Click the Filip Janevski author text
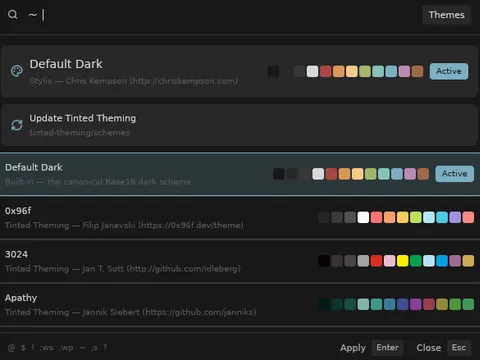Screen dimensions: 480x360 pyautogui.click(x=109, y=225)
